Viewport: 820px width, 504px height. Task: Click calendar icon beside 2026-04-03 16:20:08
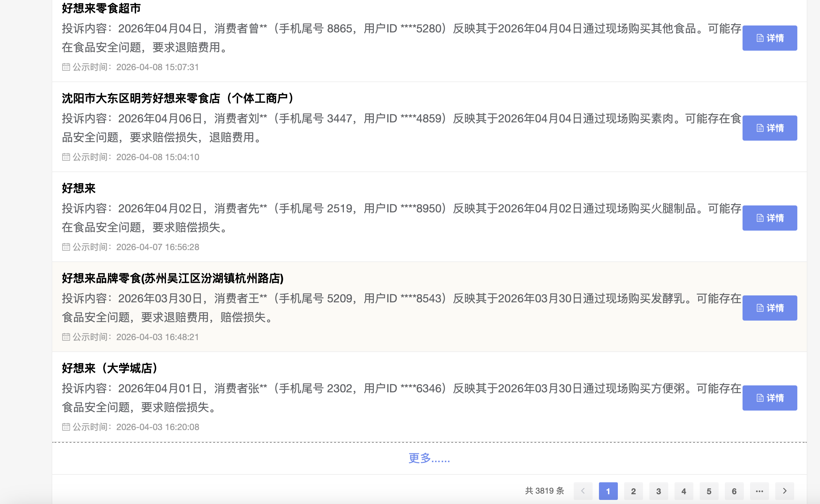[66, 427]
